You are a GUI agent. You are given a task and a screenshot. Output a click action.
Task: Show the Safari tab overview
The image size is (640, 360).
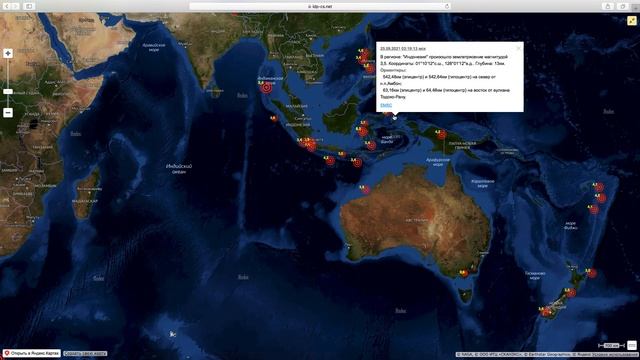click(x=623, y=6)
